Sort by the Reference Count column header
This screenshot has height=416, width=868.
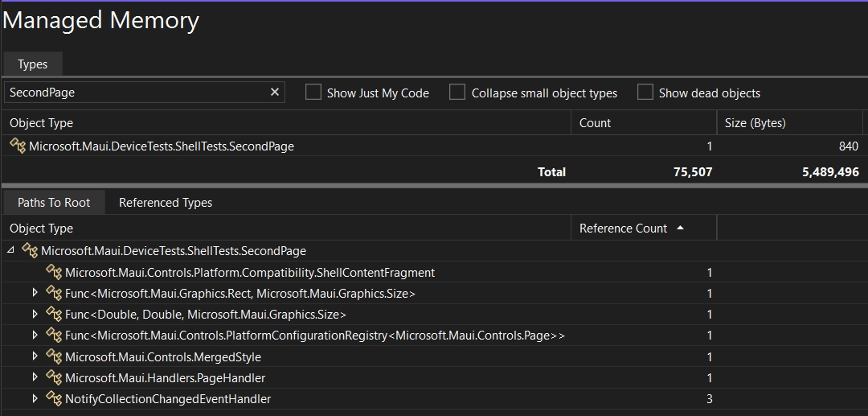[x=624, y=229]
